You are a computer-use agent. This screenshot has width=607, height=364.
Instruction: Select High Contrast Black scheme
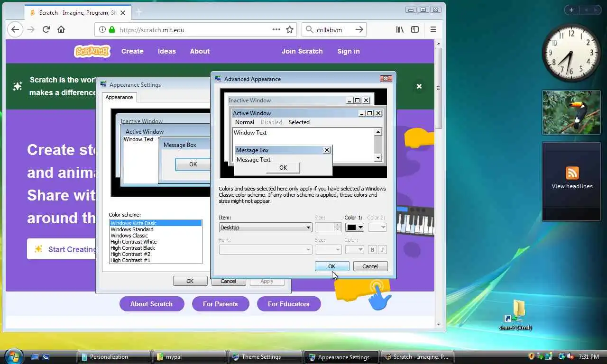[156, 248]
